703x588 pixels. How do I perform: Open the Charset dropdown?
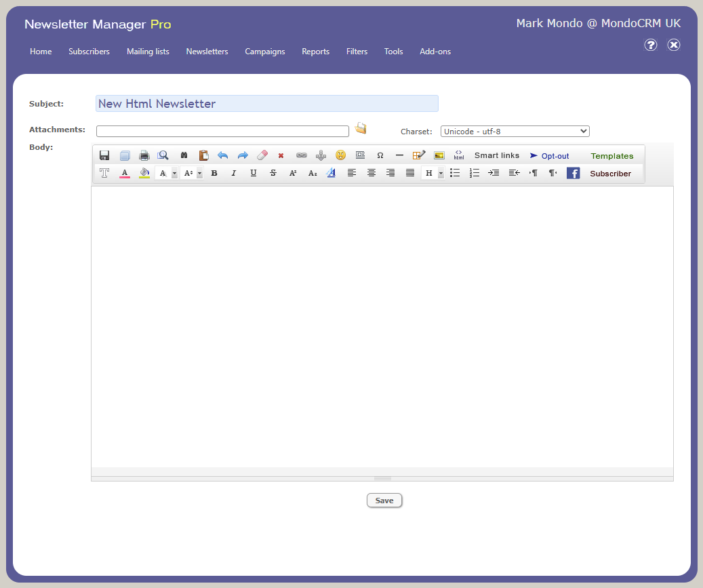pos(515,131)
